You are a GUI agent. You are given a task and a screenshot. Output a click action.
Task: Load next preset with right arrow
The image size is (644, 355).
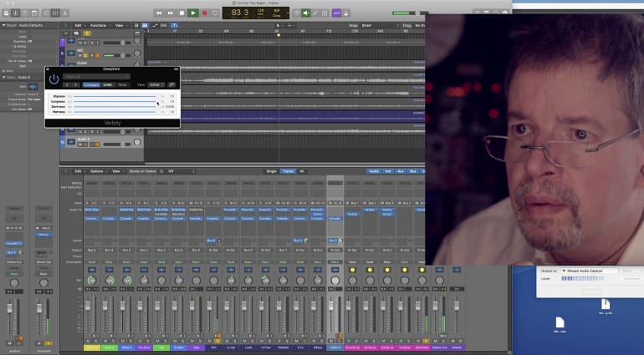(x=75, y=84)
